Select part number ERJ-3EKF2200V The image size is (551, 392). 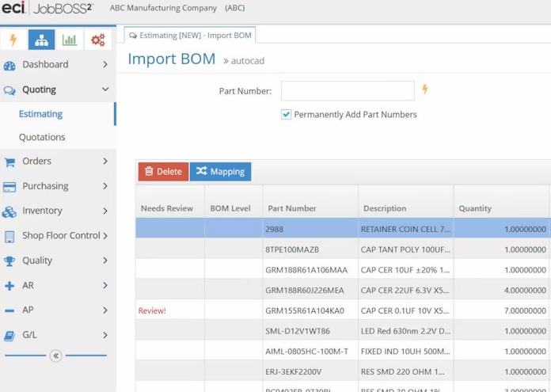tap(294, 372)
